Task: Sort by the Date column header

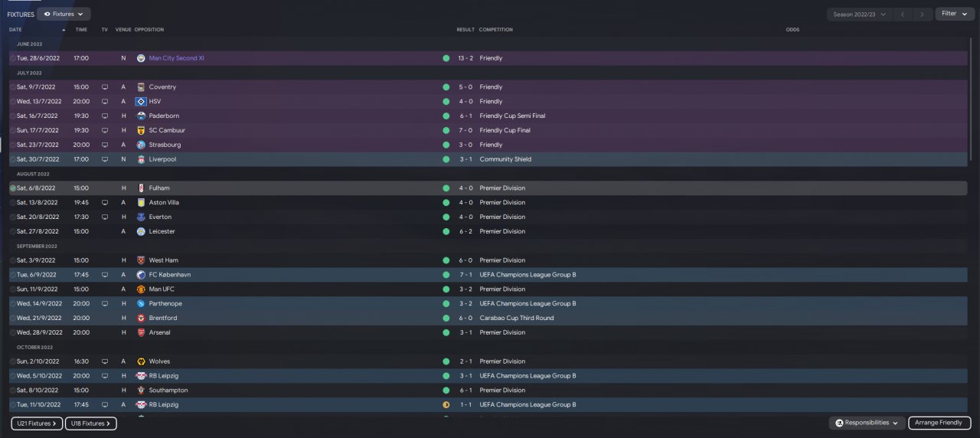Action: [15, 30]
